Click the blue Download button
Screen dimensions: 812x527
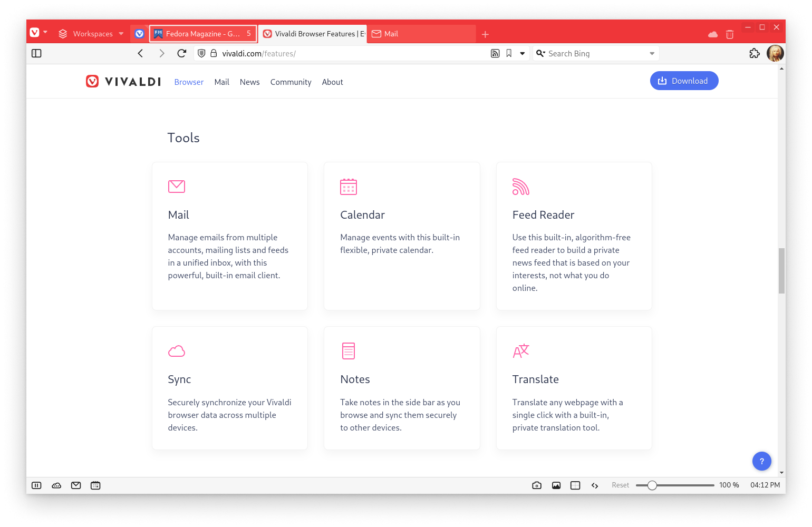coord(684,81)
